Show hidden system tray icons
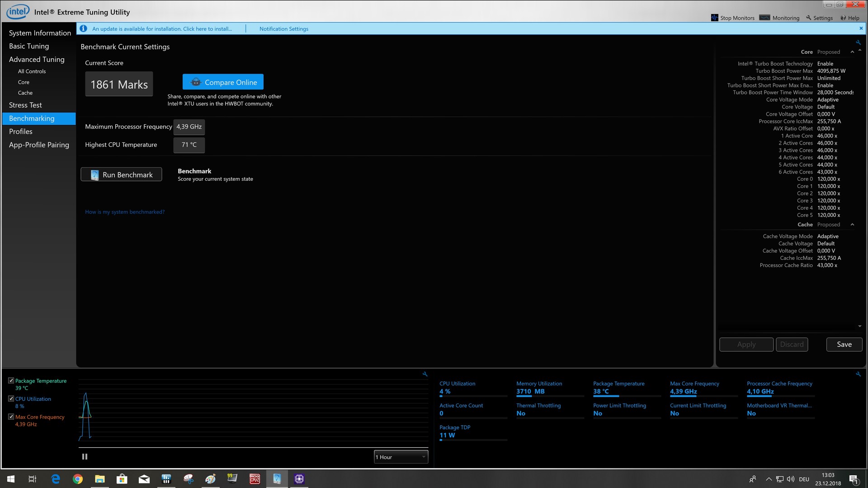The image size is (868, 488). (x=769, y=479)
